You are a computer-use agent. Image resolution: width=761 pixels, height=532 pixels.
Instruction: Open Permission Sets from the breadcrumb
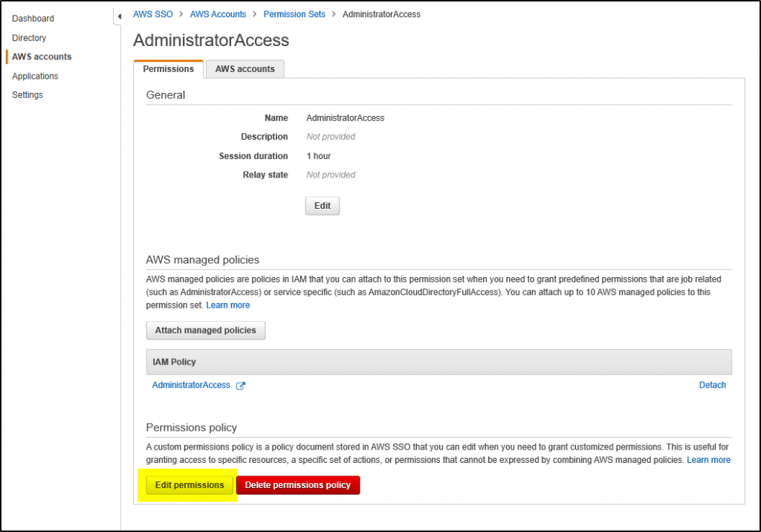coord(294,13)
